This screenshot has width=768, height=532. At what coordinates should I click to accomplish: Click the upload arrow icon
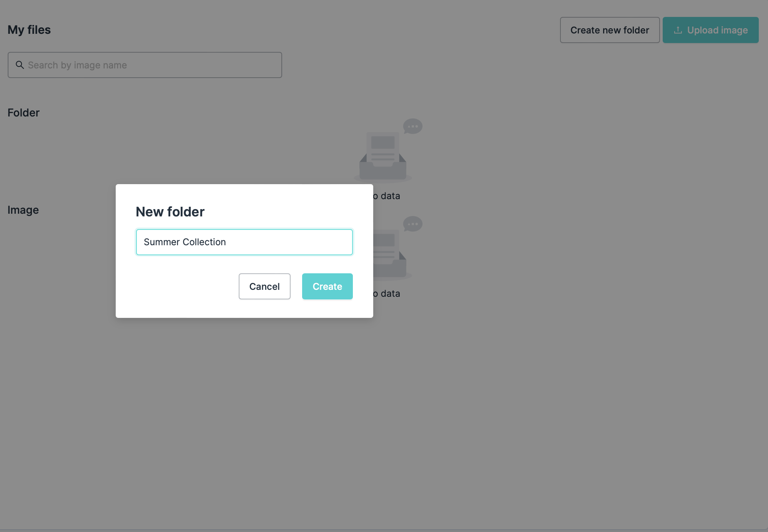tap(678, 30)
